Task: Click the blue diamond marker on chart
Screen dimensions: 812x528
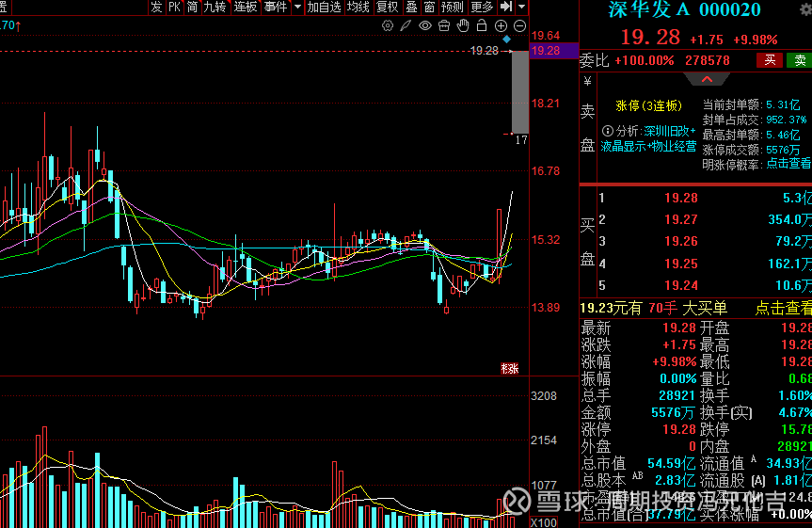Action: (506, 40)
